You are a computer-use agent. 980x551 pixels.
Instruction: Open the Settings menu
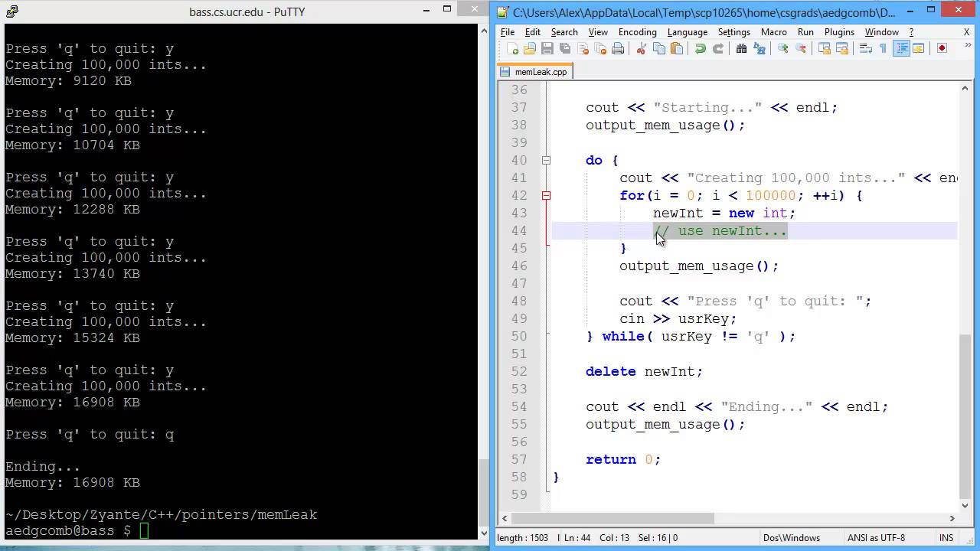click(x=734, y=32)
